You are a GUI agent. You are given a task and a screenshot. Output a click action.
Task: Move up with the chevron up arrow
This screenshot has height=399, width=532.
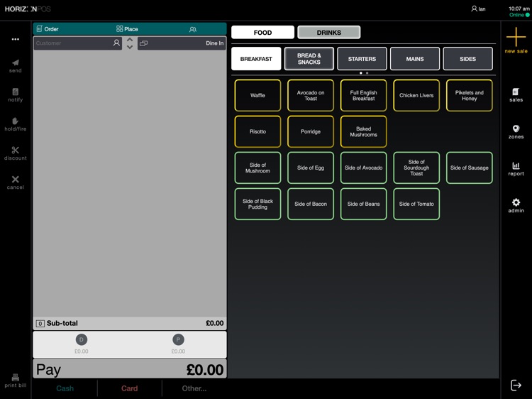click(130, 39)
